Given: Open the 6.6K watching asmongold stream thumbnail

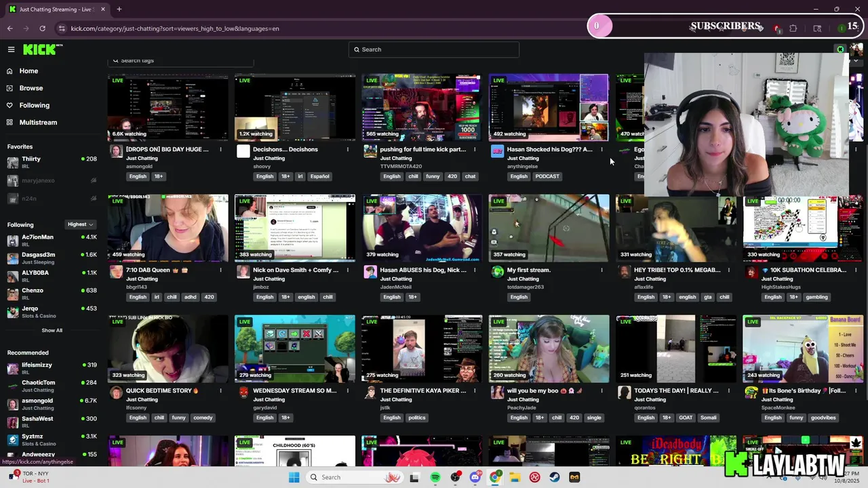Looking at the screenshot, I should pos(168,107).
